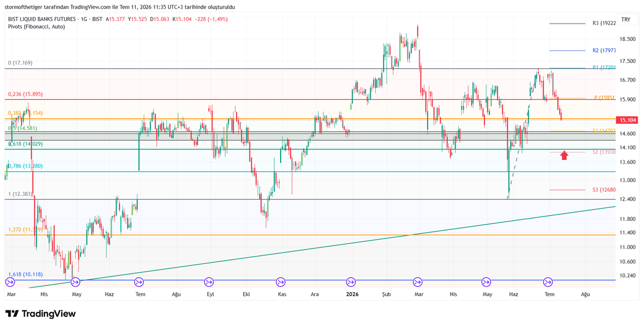
Task: Click the event marker above the 2026 label
Action: [x=351, y=281]
